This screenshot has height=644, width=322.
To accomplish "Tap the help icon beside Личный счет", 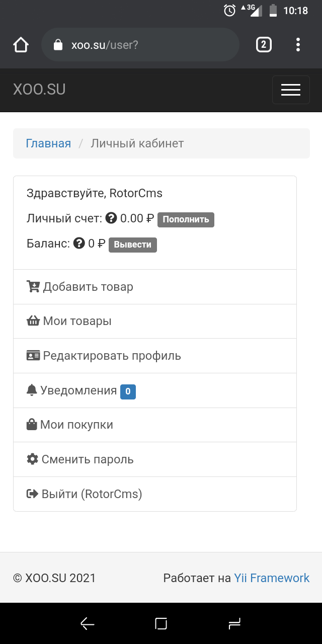I will pyautogui.click(x=112, y=218).
